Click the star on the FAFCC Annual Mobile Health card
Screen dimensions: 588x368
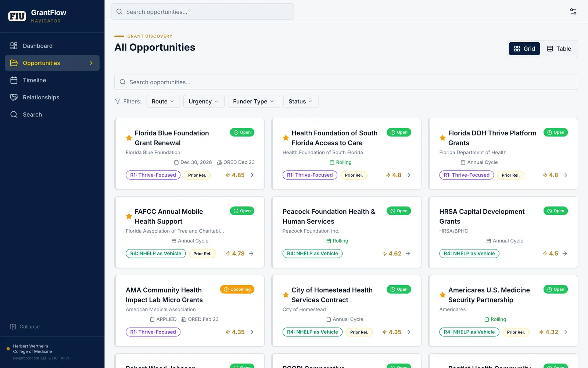click(x=129, y=216)
